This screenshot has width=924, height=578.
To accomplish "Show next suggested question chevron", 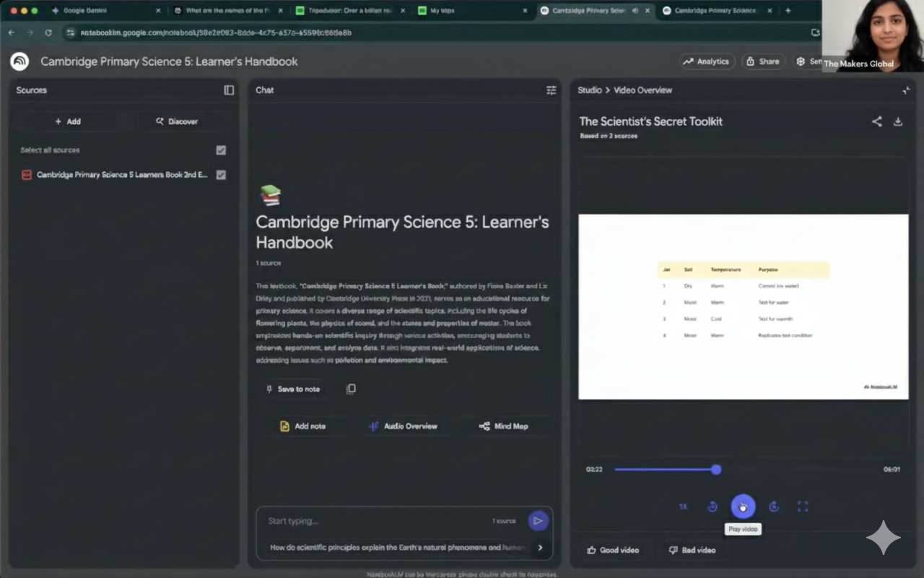I will click(x=541, y=548).
